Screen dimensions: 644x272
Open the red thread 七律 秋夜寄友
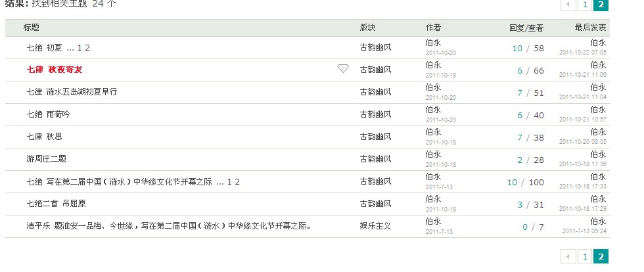pos(55,70)
